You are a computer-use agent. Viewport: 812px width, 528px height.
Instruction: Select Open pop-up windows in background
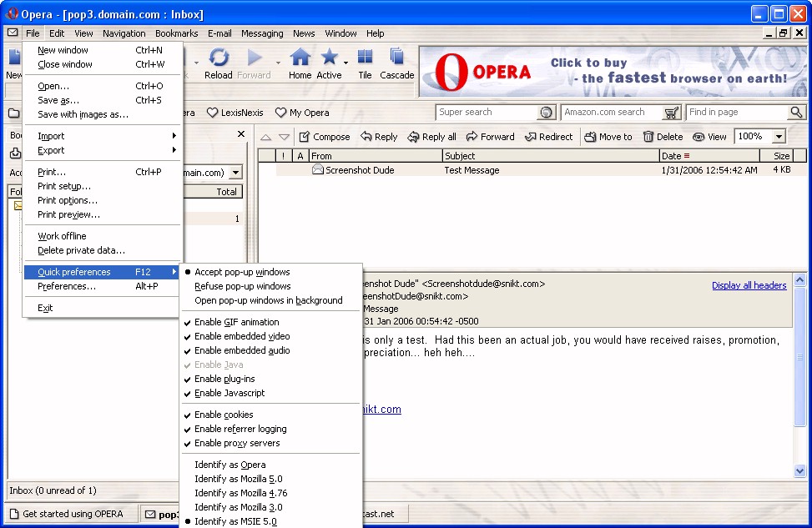point(270,300)
